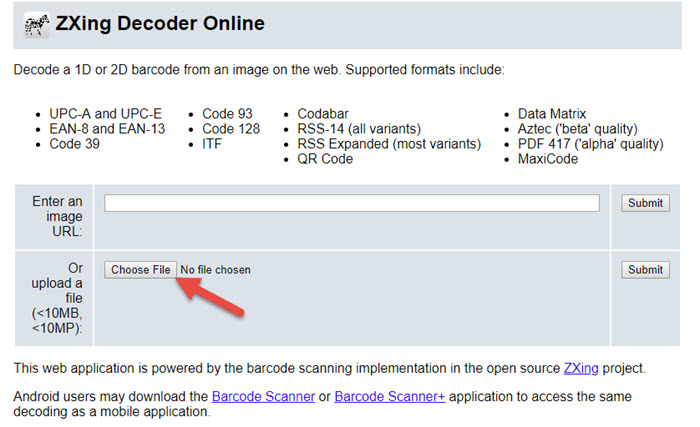Viewport: 700px width, 427px height.
Task: Open the Barcode Scanner link
Action: (x=263, y=396)
